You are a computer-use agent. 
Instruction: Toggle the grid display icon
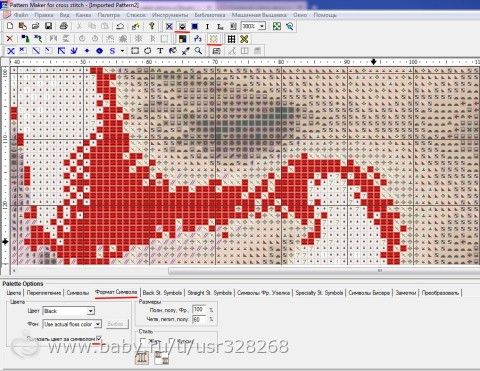pos(231,39)
